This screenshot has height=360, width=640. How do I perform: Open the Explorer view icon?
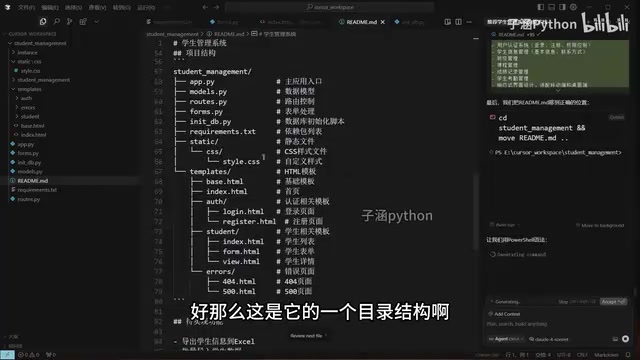[x=43, y=22]
